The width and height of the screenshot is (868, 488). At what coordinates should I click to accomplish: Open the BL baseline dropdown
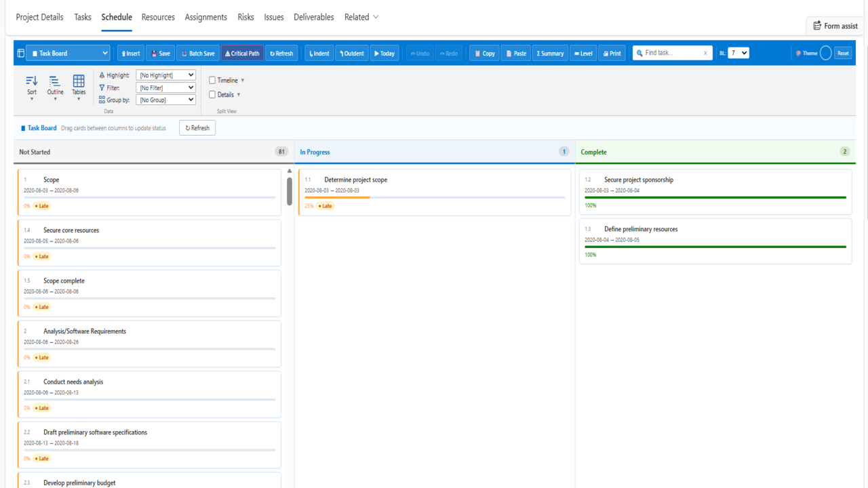[x=738, y=53]
